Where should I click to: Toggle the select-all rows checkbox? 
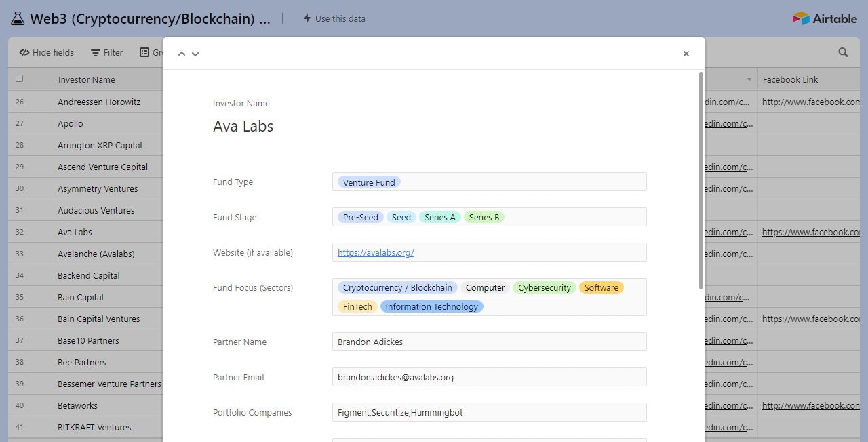tap(19, 79)
